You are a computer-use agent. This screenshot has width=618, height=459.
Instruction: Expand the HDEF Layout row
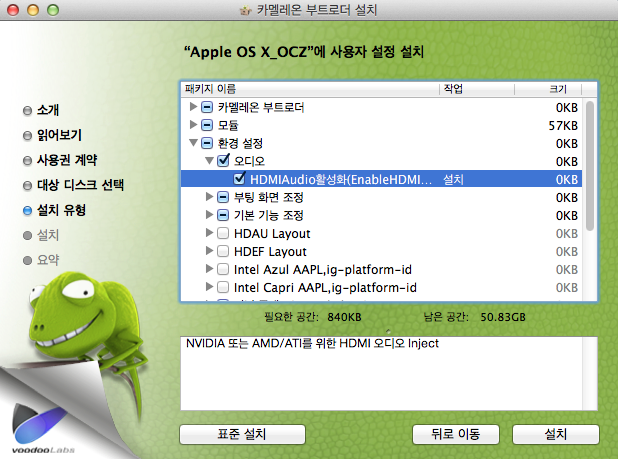click(x=209, y=251)
